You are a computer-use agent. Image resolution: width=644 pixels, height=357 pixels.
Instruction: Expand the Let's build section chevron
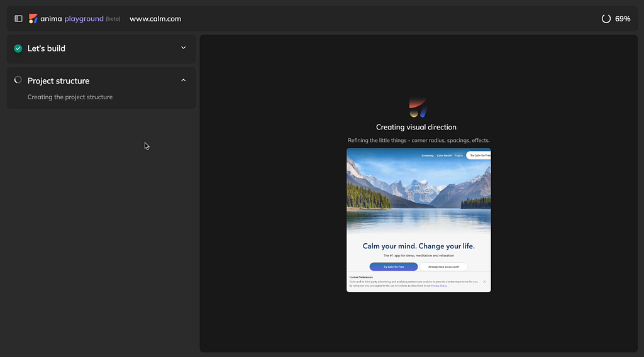click(x=183, y=48)
